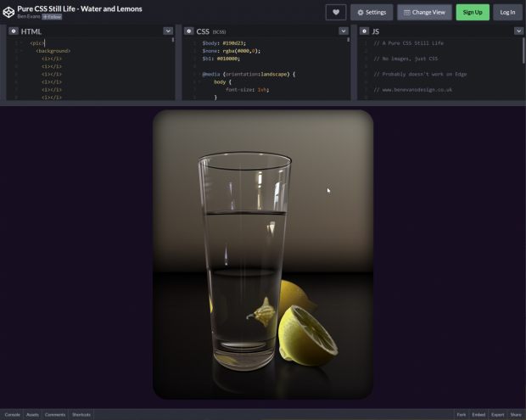526x420 pixels.
Task: Open HTML editor settings gear
Action: [x=13, y=31]
